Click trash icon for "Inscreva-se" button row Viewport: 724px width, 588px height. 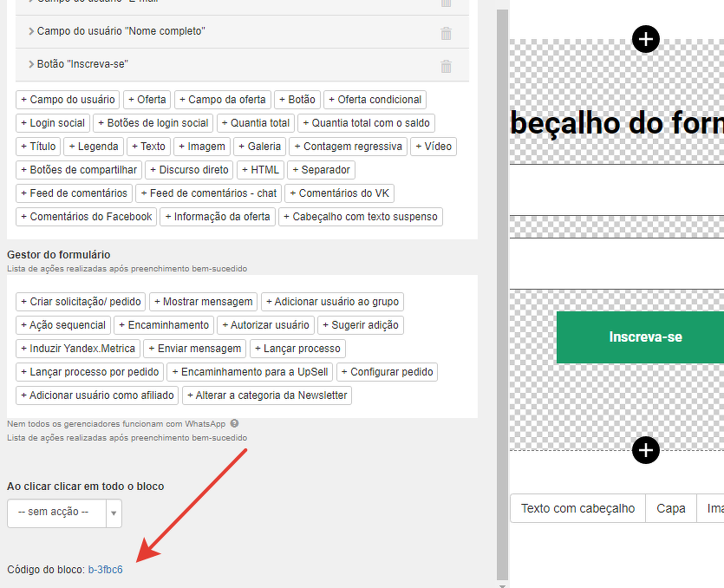point(446,66)
